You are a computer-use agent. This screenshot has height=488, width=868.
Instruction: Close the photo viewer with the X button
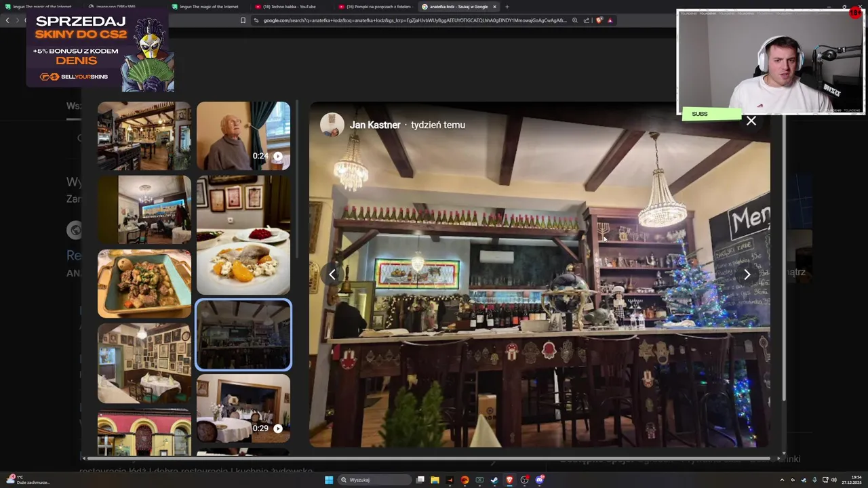click(751, 121)
